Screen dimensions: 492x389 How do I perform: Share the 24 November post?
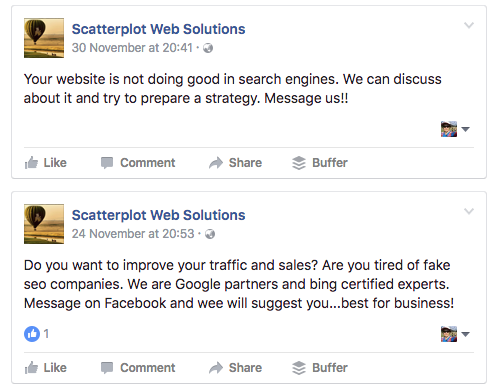tap(235, 368)
